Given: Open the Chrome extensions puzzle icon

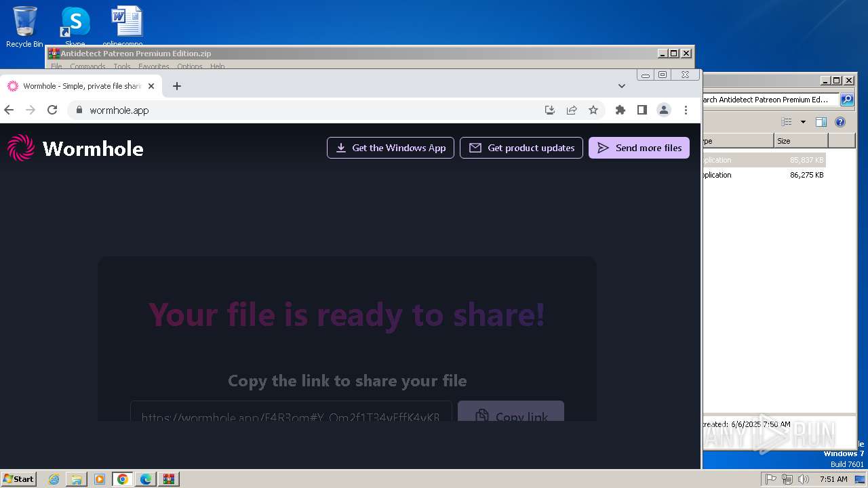Looking at the screenshot, I should (620, 110).
